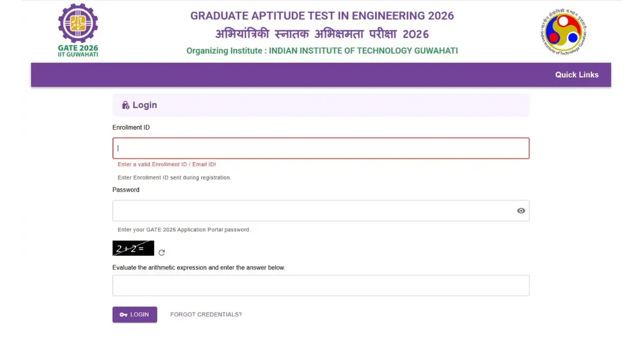Click into the Password field

314,211
